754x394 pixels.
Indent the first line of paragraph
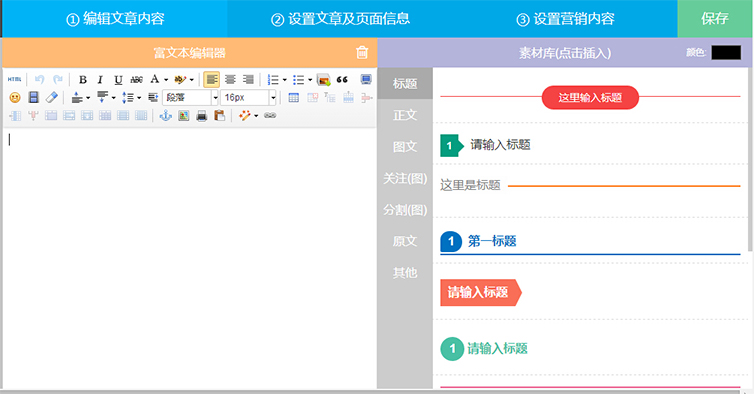153,98
